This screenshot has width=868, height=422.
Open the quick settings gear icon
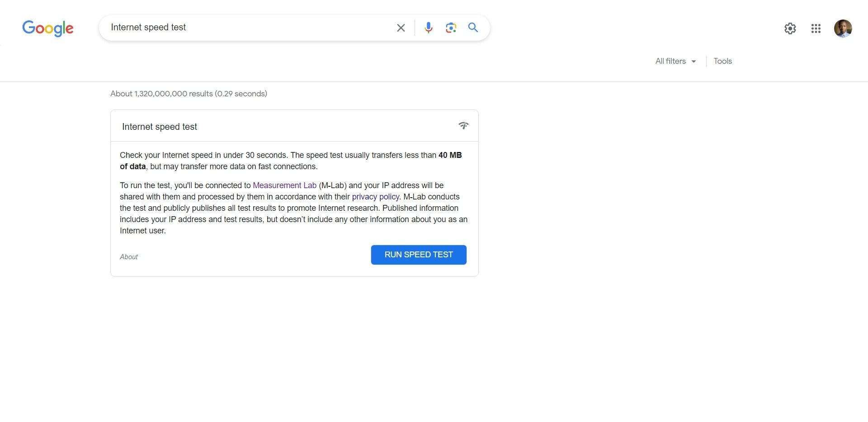(x=790, y=28)
